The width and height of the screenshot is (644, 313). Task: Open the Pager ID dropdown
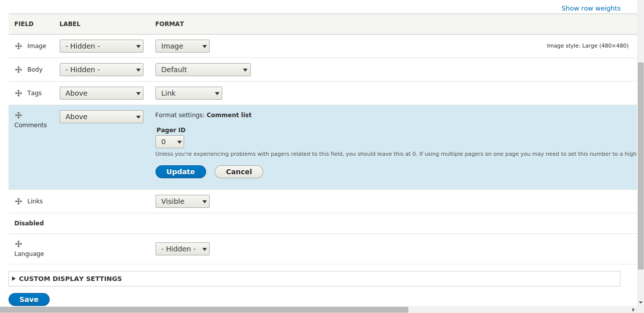170,141
